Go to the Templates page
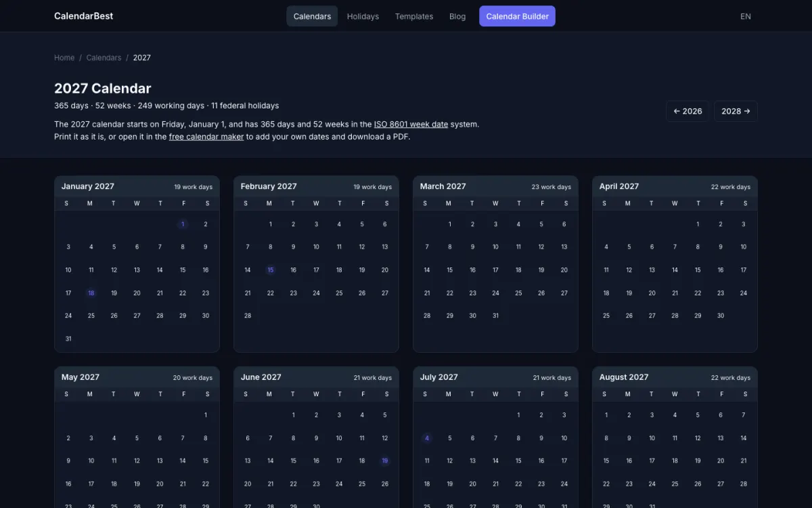Image resolution: width=812 pixels, height=508 pixels. (414, 16)
